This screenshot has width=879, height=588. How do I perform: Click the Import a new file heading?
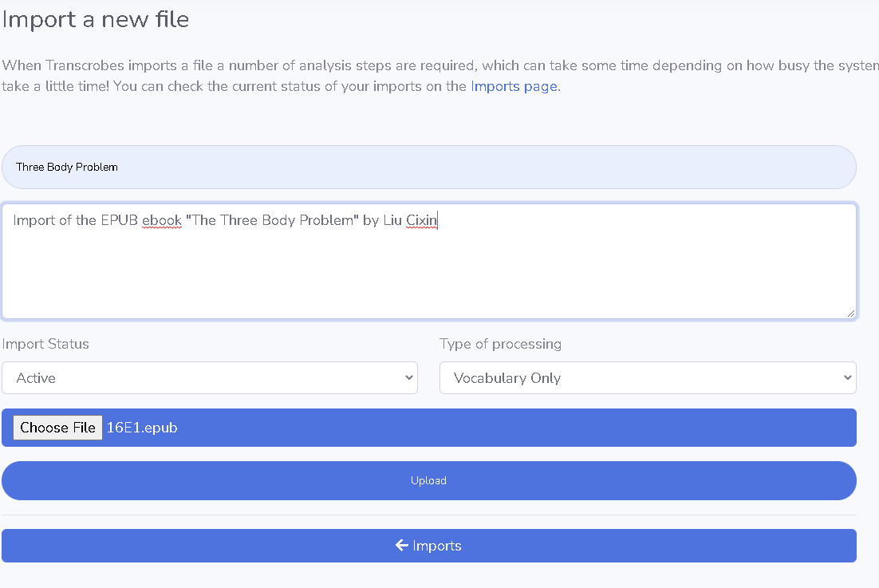point(95,19)
